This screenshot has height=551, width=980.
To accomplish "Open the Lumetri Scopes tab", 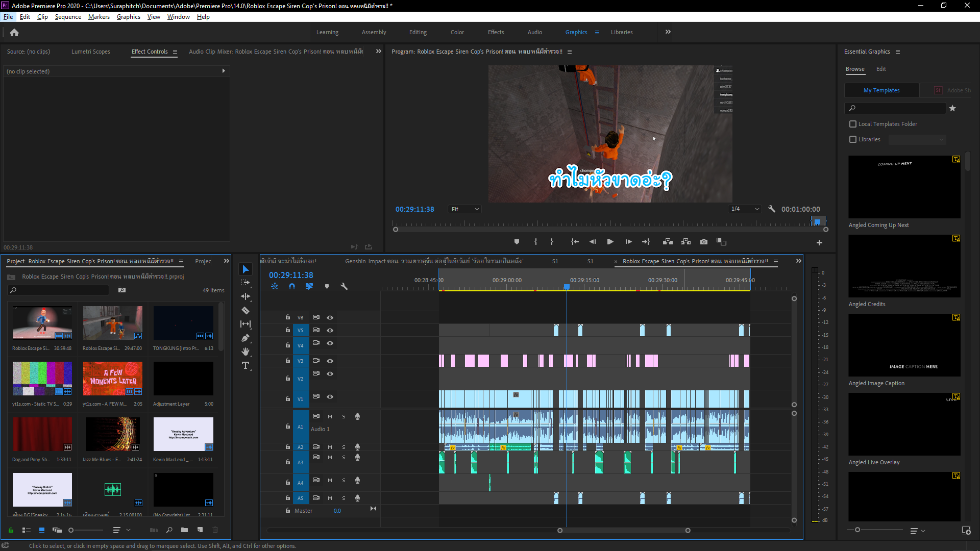I will point(90,52).
